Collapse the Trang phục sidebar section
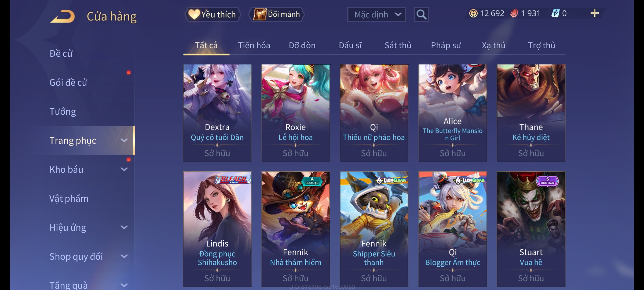Screen dimensions: 644x290 point(124,140)
